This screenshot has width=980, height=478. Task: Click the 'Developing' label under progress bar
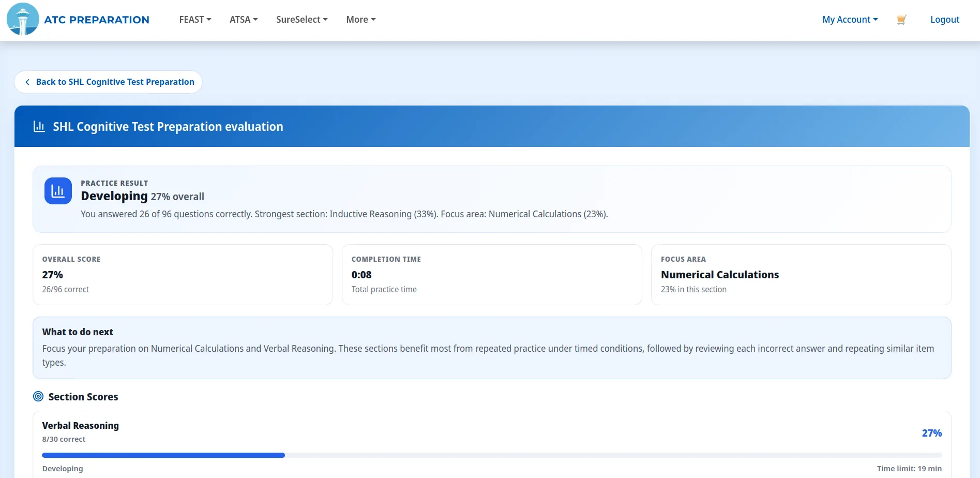[x=63, y=469]
